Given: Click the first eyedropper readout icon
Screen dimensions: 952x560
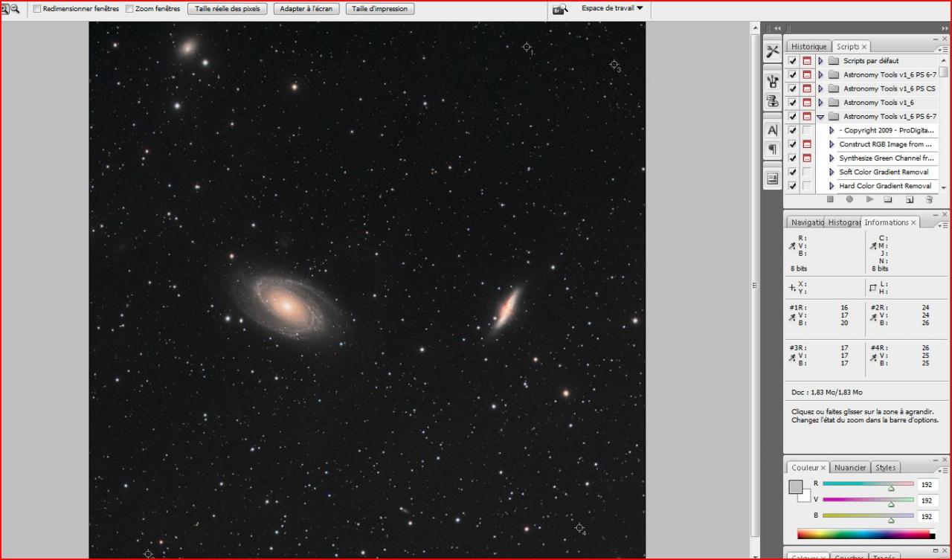Looking at the screenshot, I should (x=793, y=245).
